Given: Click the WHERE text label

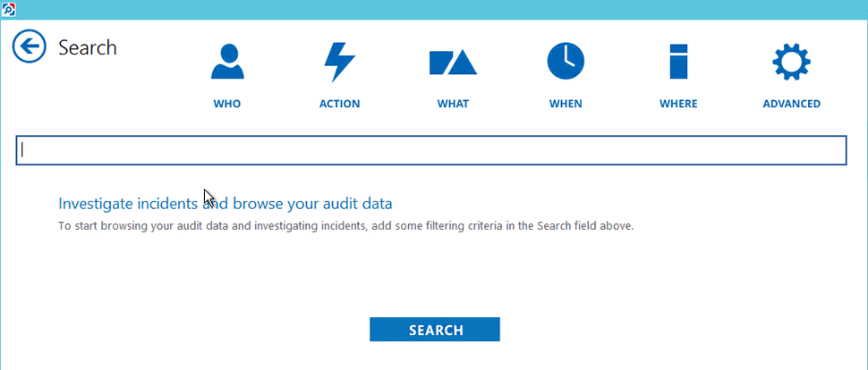Looking at the screenshot, I should [678, 104].
